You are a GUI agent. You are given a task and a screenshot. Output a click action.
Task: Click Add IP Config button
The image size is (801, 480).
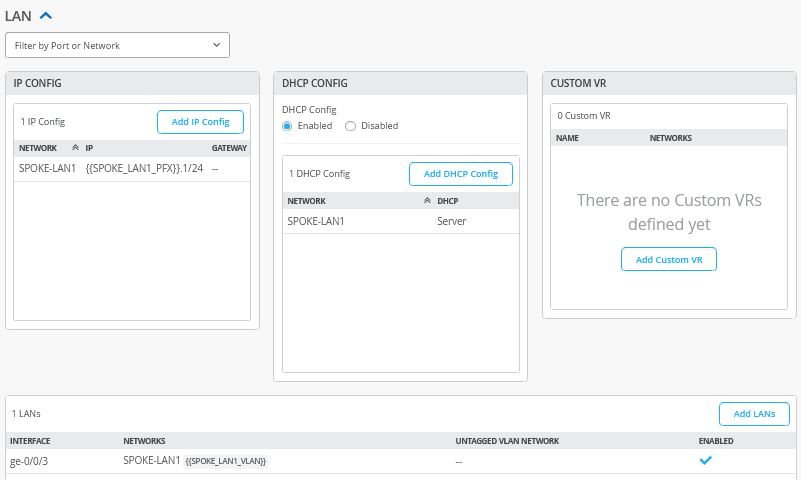tap(200, 122)
